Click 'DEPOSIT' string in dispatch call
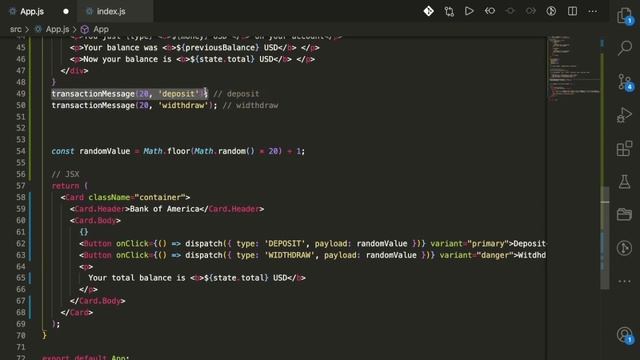This screenshot has width=640, height=360. point(285,244)
